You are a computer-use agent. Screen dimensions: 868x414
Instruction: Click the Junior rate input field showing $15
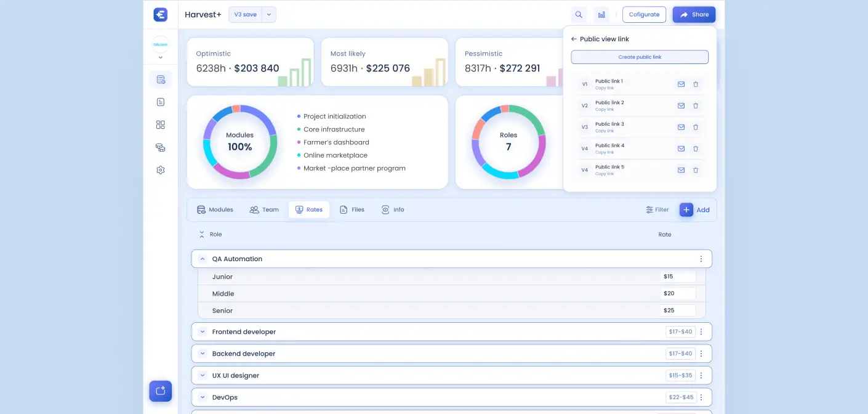678,277
